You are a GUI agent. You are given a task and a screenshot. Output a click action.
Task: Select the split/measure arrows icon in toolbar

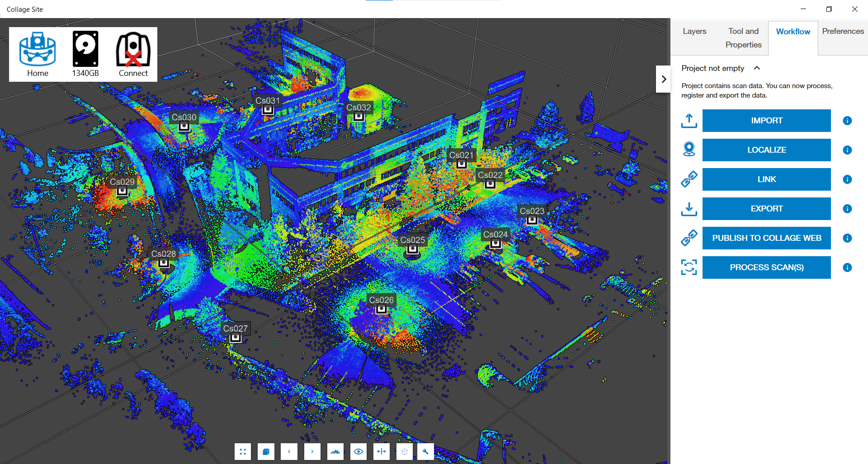tap(382, 451)
